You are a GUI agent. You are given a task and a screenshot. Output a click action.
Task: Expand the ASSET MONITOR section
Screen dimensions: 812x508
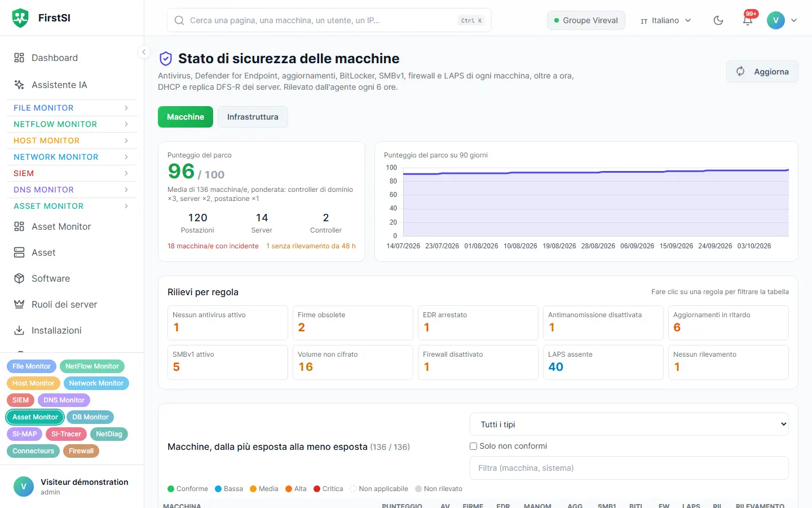click(x=72, y=206)
